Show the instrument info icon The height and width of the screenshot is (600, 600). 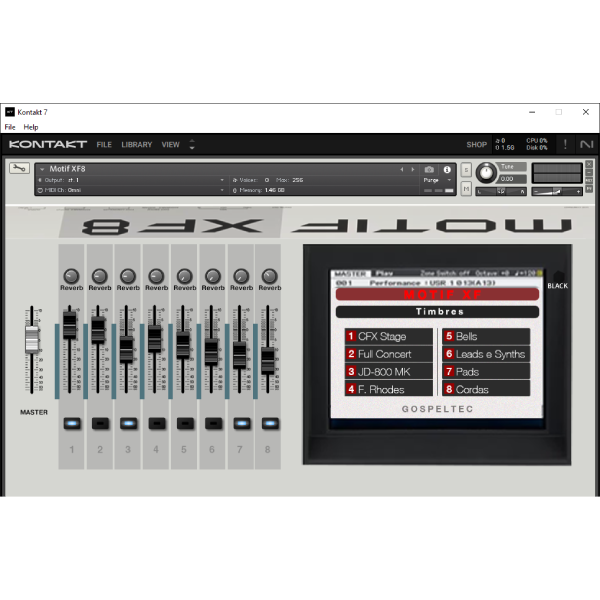(x=447, y=170)
